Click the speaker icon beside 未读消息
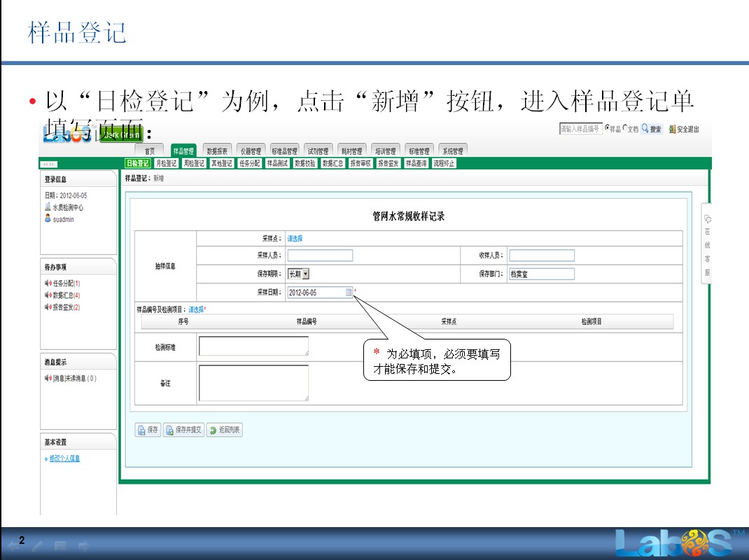 48,379
